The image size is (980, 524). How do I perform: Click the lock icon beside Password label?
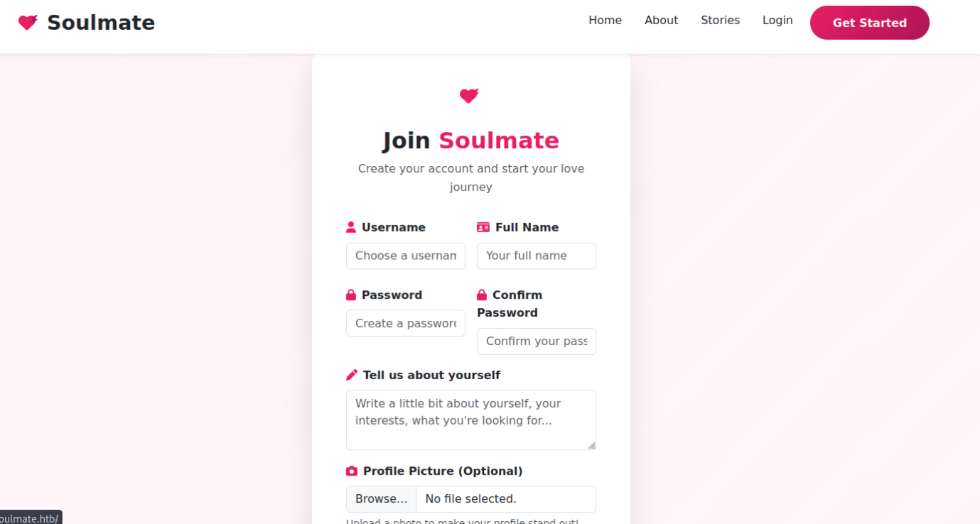point(351,295)
